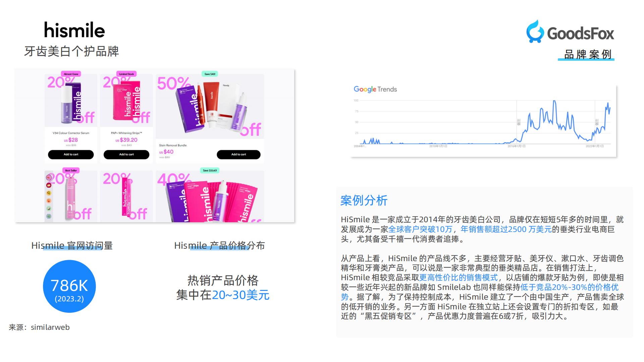This screenshot has height=362, width=644.
Task: Select the green coconut flavour swatch
Action: coord(49,208)
